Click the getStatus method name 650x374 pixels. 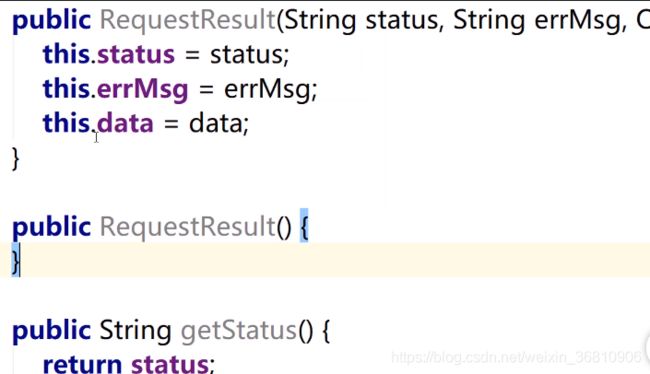point(239,331)
